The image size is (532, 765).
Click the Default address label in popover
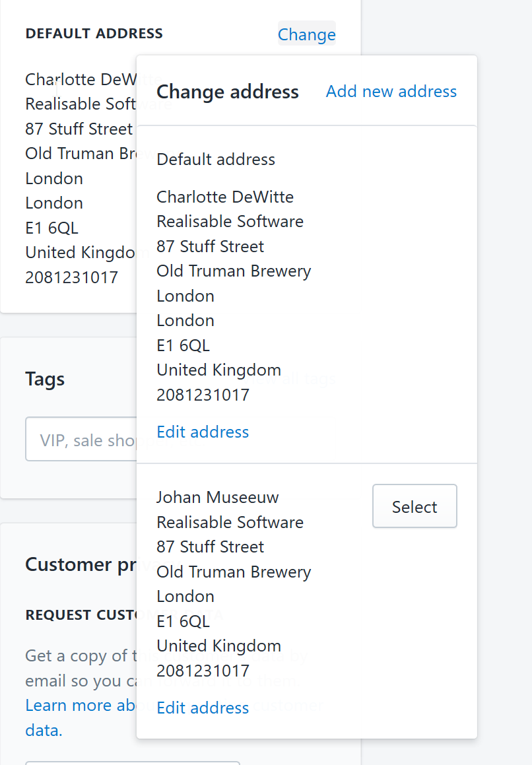coord(216,159)
